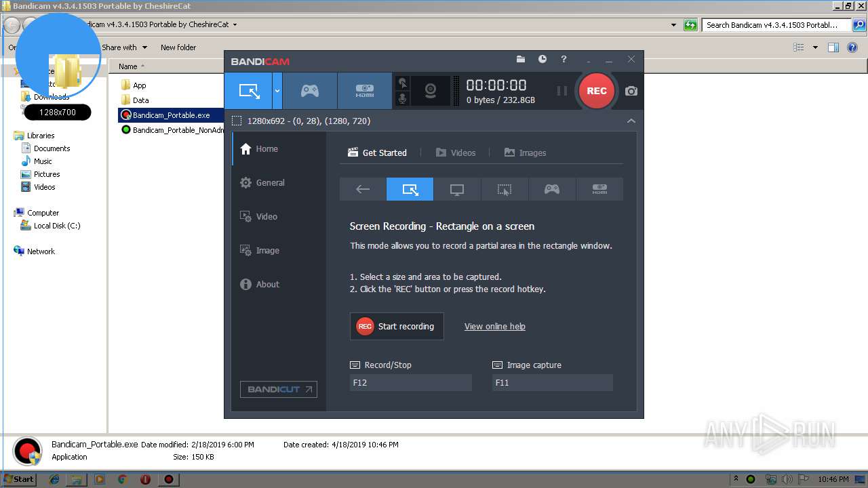The image size is (868, 488).
Task: Open the Home section in Bandicam sidebar
Action: pyautogui.click(x=279, y=149)
